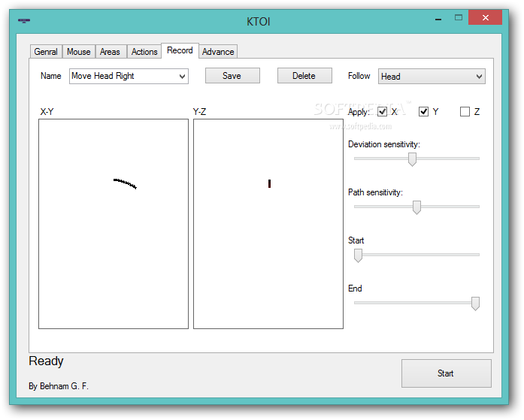Minimize the KTOI window

pyautogui.click(x=438, y=20)
